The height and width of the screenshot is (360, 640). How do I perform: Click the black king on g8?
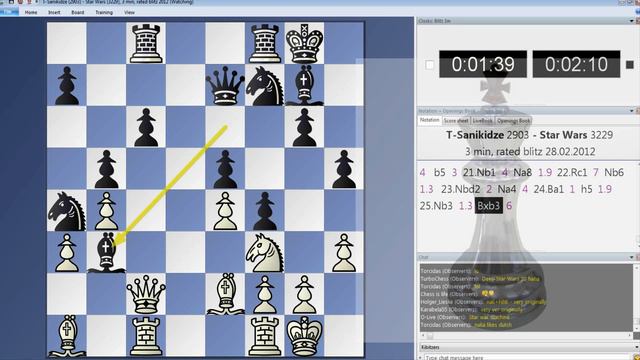[x=304, y=43]
